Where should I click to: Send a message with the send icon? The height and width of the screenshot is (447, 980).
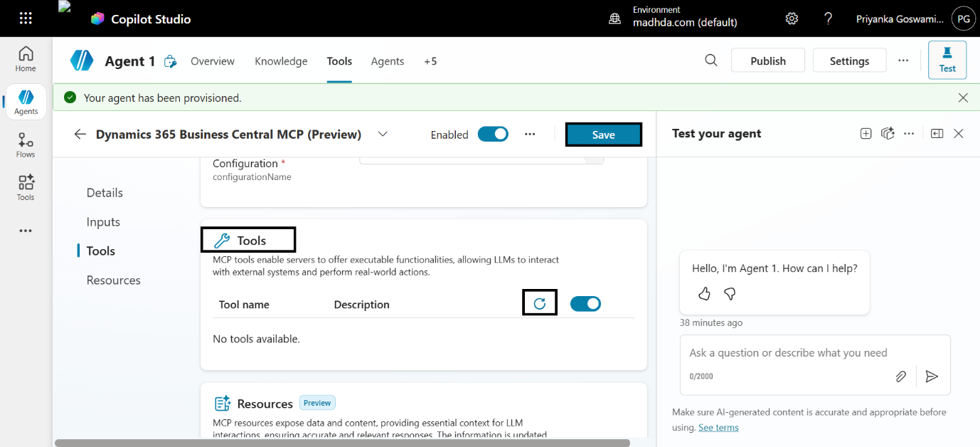932,377
